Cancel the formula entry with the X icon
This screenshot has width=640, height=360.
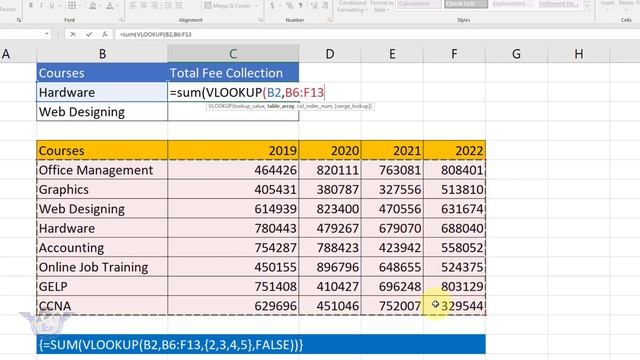[x=73, y=34]
